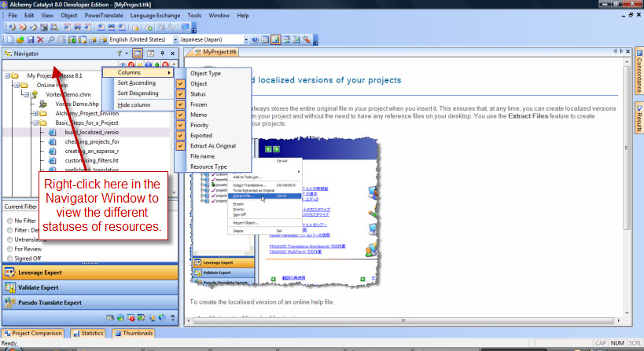Click the Navigator title icon

point(8,53)
